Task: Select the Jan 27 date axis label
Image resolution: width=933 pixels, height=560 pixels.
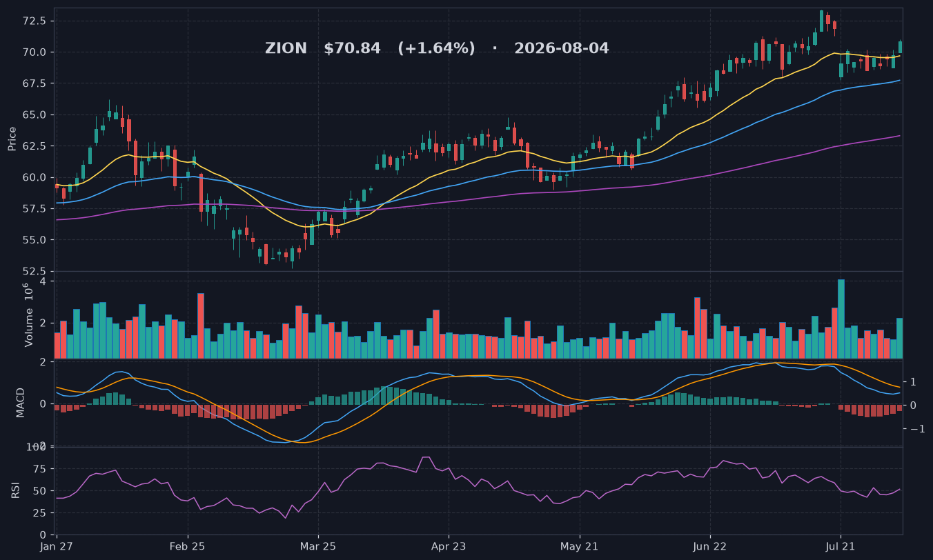Action: 56,547
